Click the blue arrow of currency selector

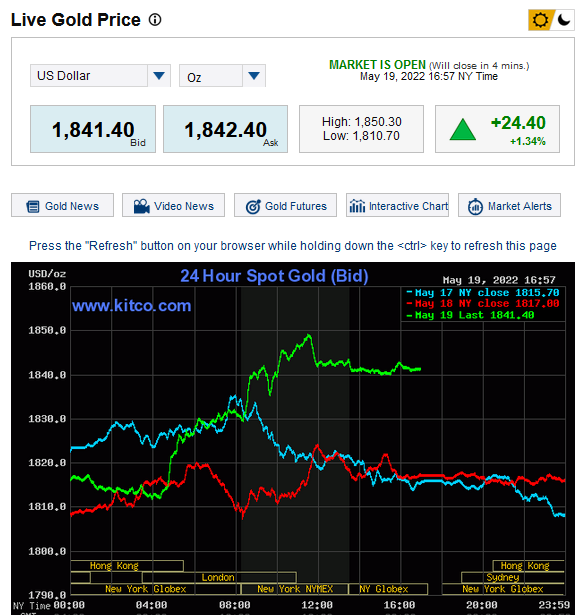tap(159, 76)
